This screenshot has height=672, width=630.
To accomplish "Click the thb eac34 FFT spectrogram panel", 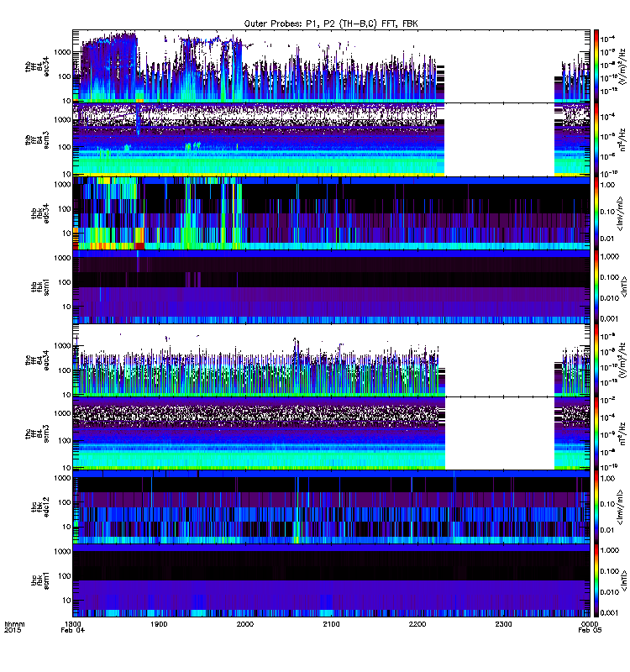I will click(331, 66).
